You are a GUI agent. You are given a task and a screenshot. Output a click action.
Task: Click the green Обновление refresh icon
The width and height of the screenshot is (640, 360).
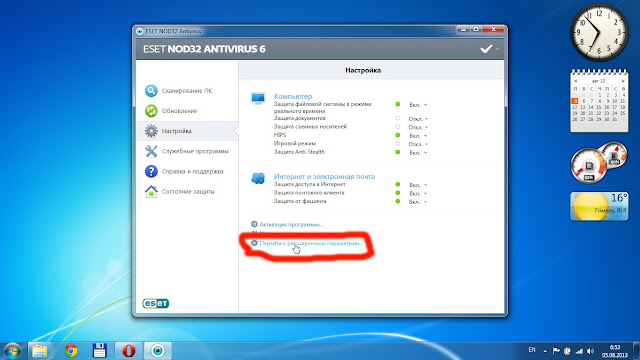pos(151,111)
